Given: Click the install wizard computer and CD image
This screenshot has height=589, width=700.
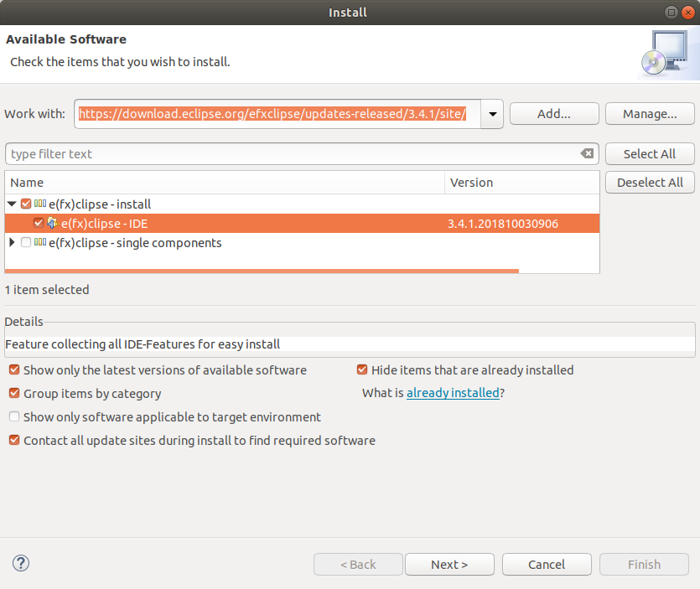Looking at the screenshot, I should [x=665, y=53].
